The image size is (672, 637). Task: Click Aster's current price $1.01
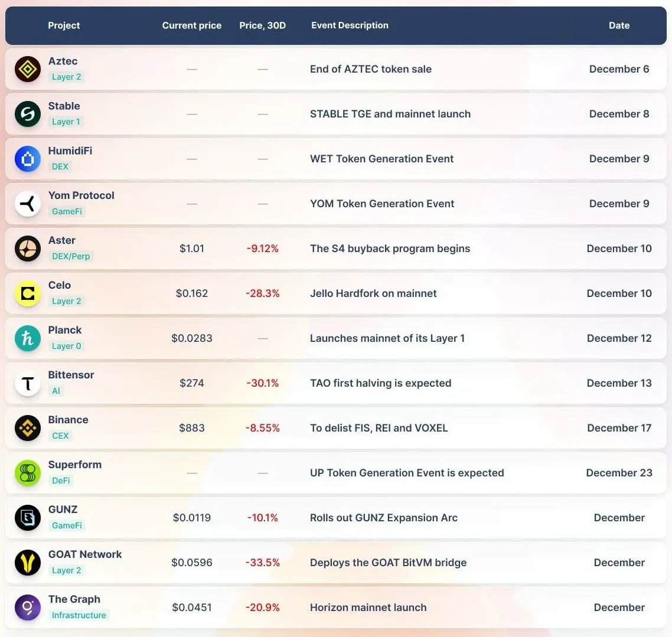191,249
